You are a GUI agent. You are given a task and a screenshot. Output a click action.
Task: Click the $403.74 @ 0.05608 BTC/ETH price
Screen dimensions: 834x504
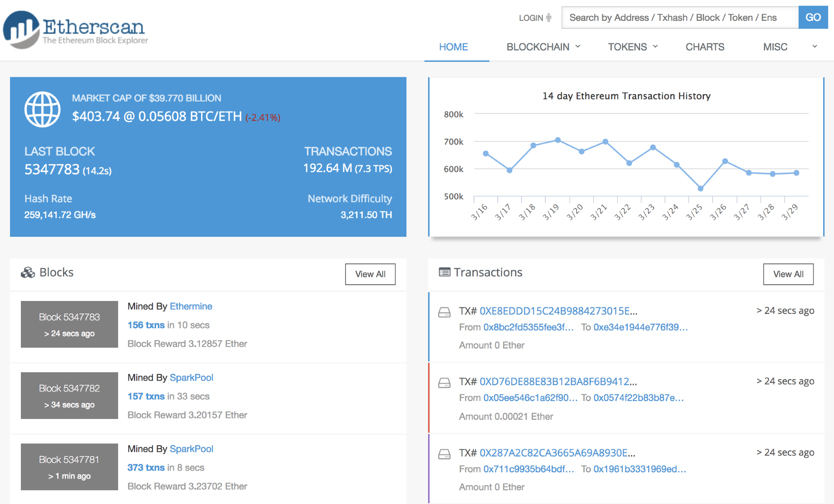coord(157,116)
